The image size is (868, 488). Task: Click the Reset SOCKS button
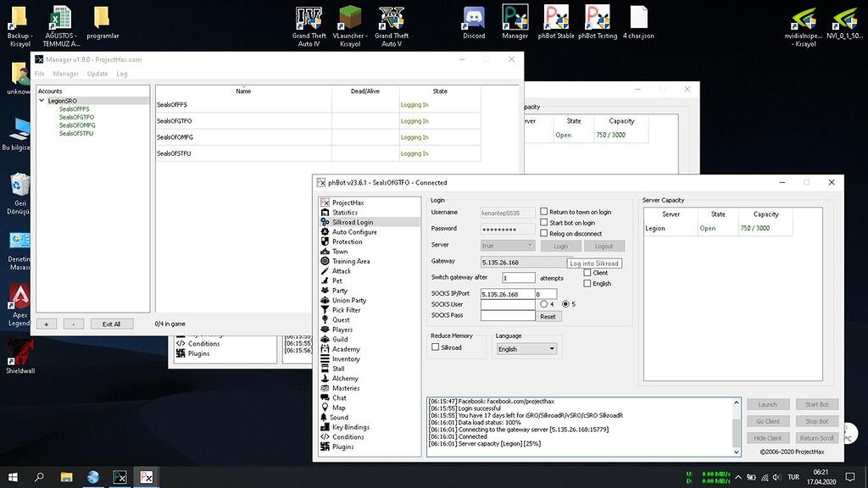(x=548, y=317)
